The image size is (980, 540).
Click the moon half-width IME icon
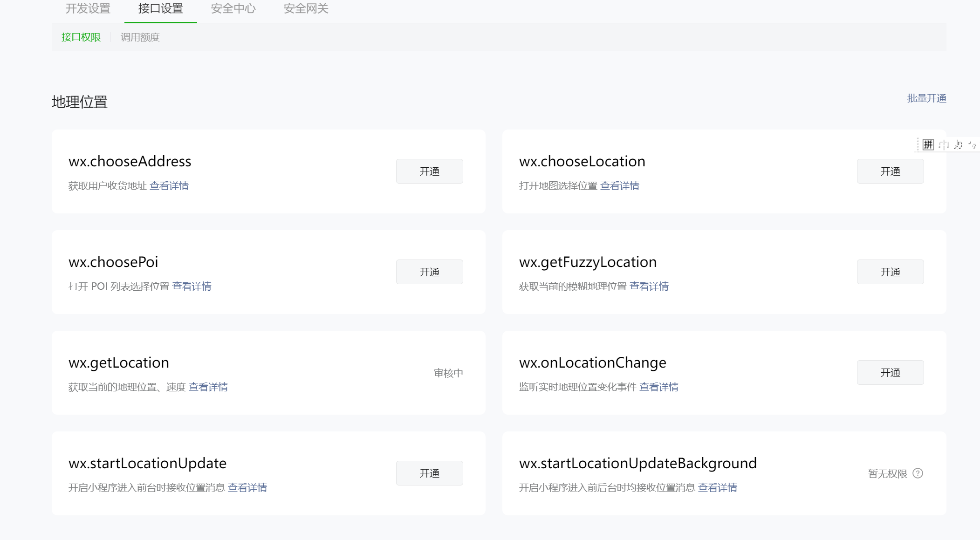(x=958, y=145)
